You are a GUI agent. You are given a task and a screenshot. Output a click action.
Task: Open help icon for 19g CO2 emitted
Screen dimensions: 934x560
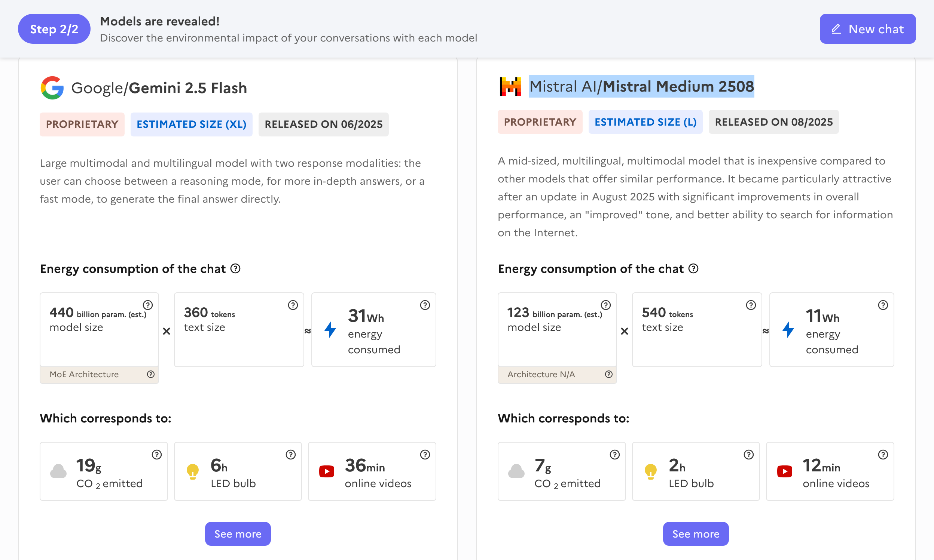point(157,454)
